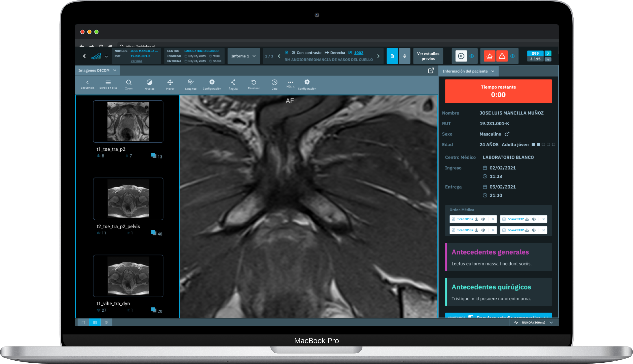Preview first Scan20132 order file
Viewport: 633px width, 364px height.
(483, 219)
